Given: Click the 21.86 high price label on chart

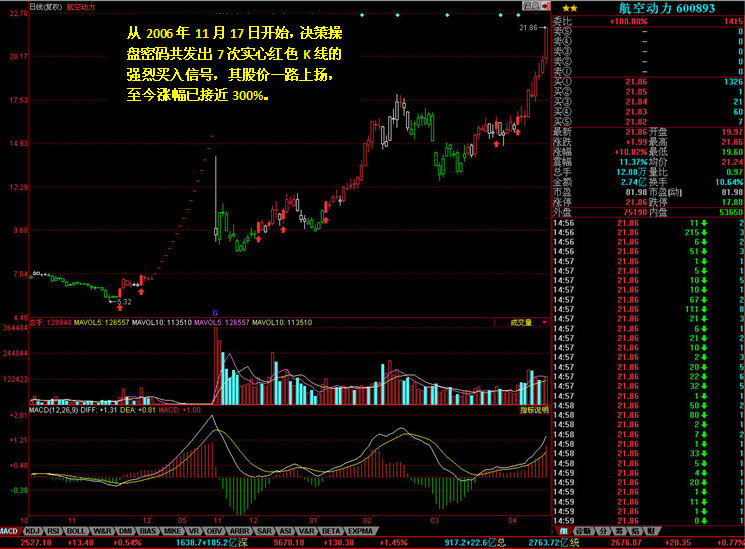Looking at the screenshot, I should click(x=528, y=28).
